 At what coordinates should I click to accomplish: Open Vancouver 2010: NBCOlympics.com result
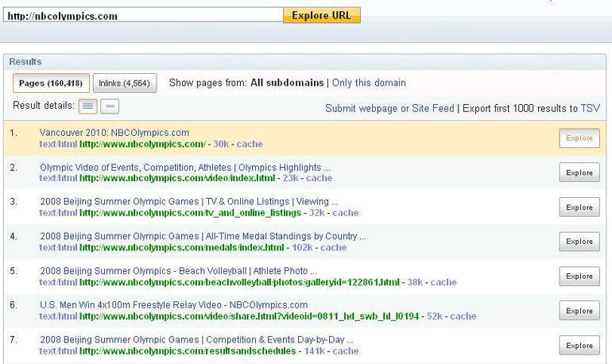[114, 133]
